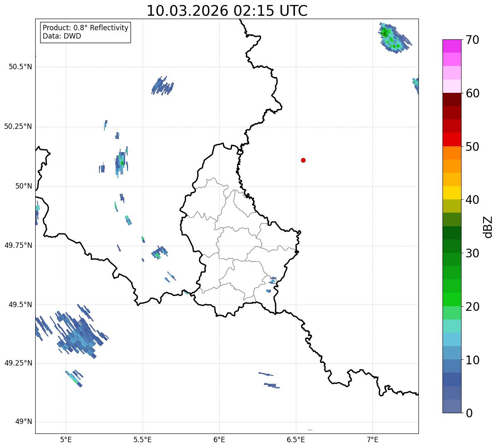Click the '7°E' longitude label
This screenshot has height=448, width=498.
coord(372,439)
